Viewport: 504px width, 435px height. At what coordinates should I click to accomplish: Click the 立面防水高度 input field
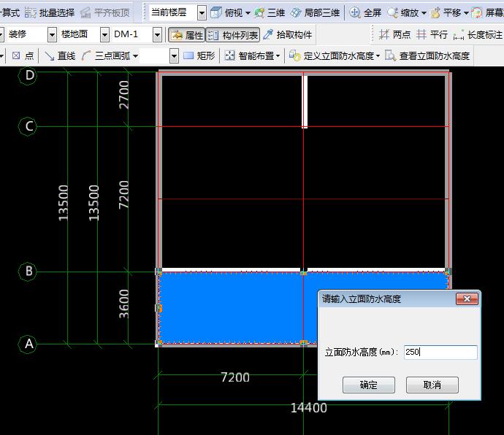coord(440,352)
